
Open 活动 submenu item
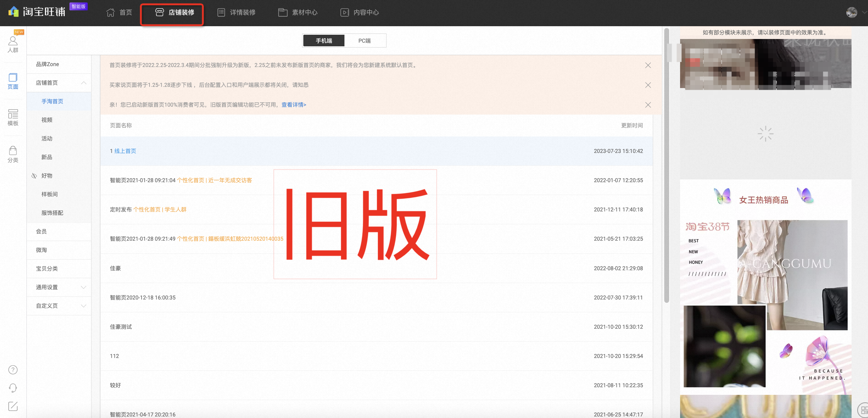click(59, 138)
